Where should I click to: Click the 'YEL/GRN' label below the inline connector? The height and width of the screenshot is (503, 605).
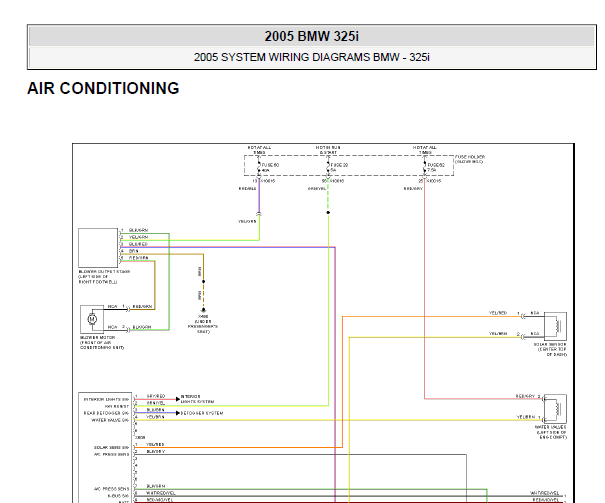click(x=247, y=221)
